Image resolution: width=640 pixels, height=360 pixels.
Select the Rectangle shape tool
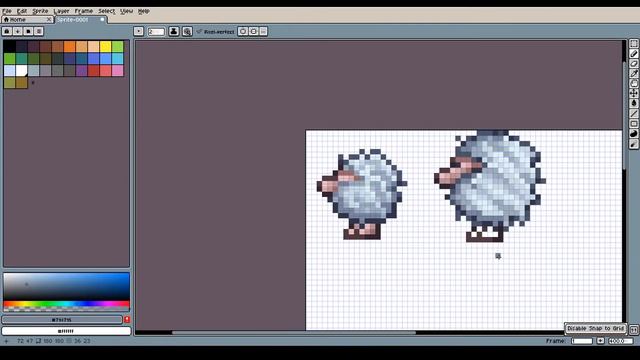[x=633, y=124]
